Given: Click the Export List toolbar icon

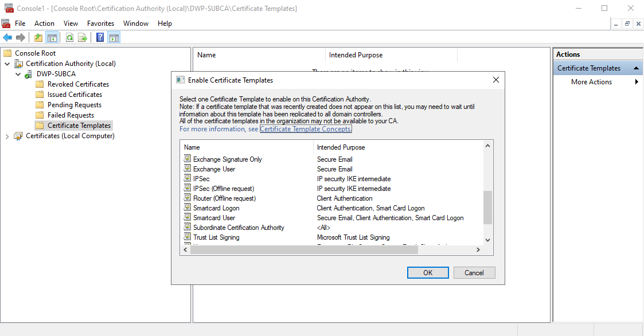Looking at the screenshot, I should click(x=83, y=38).
